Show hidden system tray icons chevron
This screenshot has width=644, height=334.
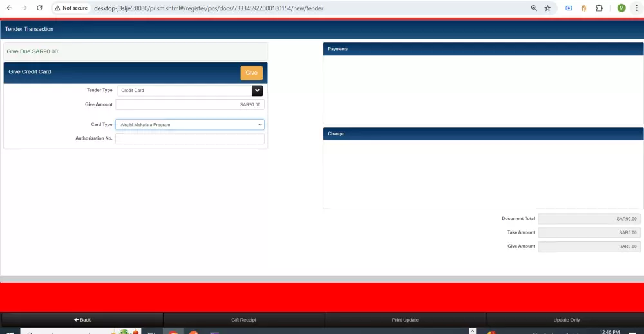(472, 331)
